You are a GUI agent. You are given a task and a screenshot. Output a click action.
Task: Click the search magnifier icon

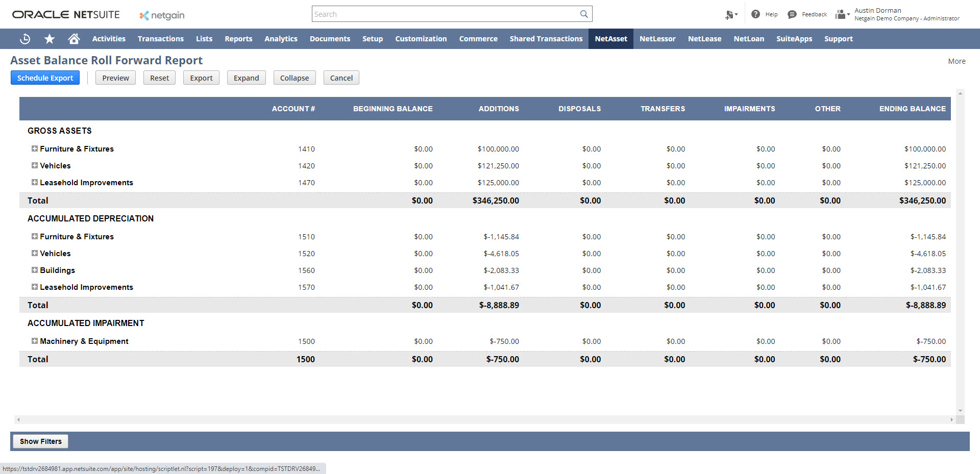pos(584,14)
